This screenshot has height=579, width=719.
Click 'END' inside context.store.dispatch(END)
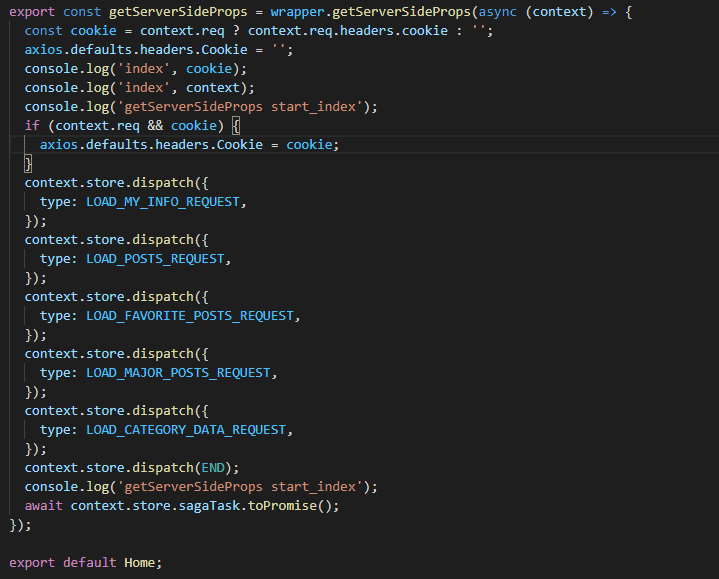pos(213,468)
